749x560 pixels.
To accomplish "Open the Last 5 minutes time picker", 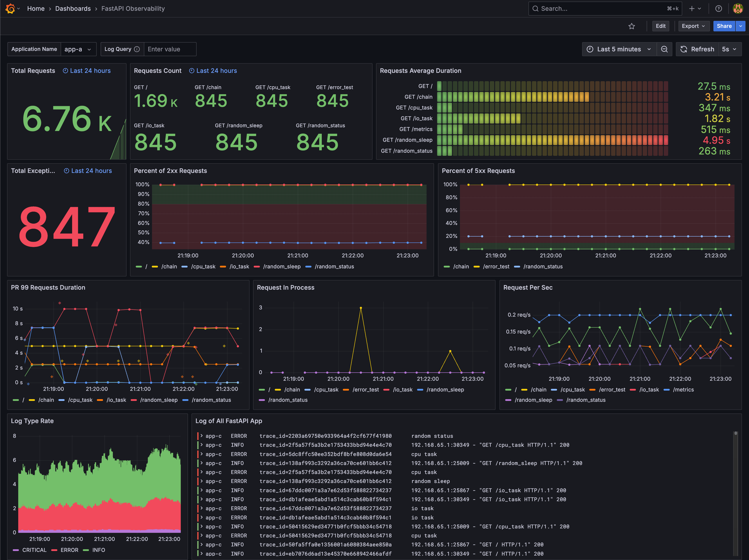I will (x=619, y=49).
